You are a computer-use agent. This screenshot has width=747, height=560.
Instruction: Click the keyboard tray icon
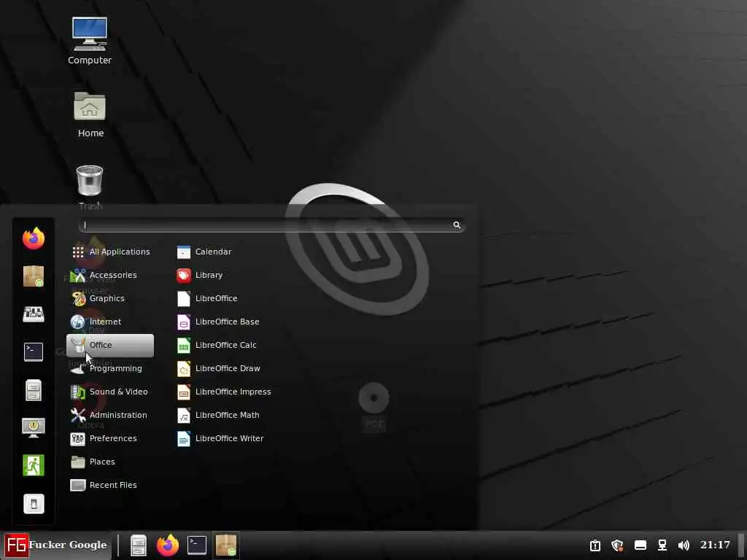click(640, 545)
